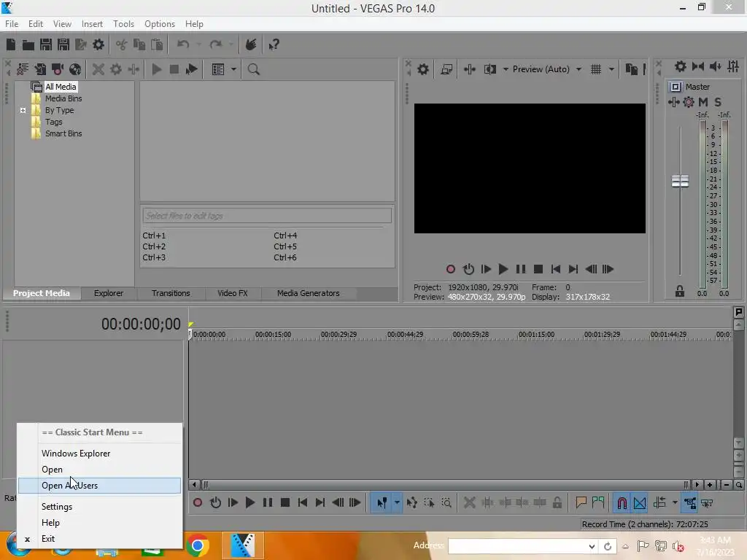Image resolution: width=747 pixels, height=560 pixels.
Task: Open Views dropdown arrow in Project Media
Action: tap(233, 69)
